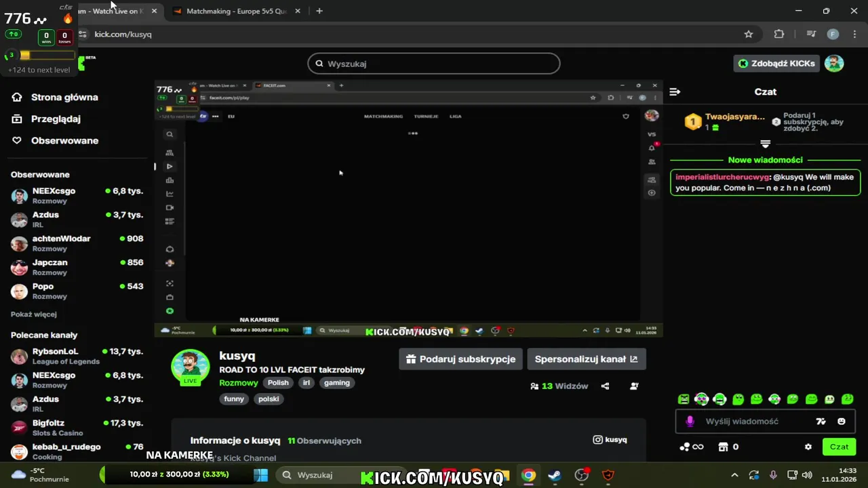Insert the second green emote with pink headphones
The image size is (868, 488).
[702, 399]
